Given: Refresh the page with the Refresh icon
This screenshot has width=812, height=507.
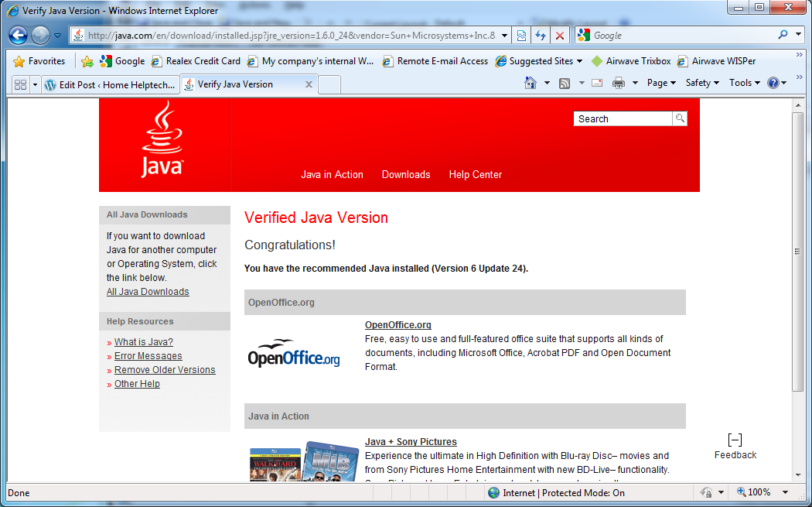Looking at the screenshot, I should [541, 36].
